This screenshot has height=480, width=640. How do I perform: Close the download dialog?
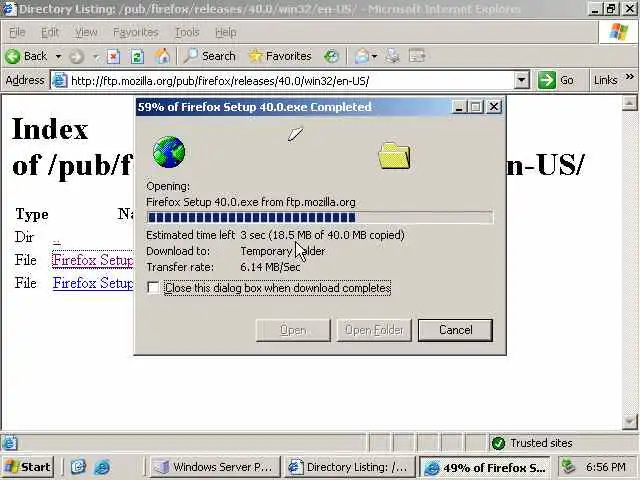pos(494,107)
